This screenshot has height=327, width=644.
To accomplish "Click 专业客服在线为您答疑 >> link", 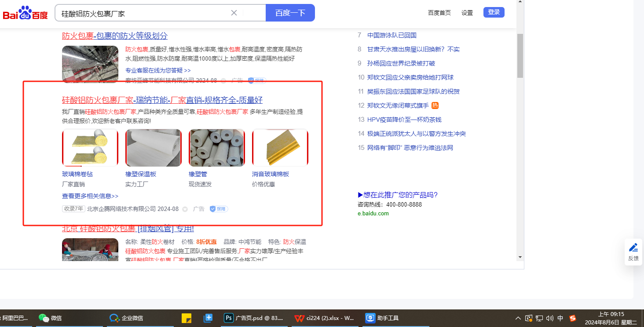I will 158,70.
